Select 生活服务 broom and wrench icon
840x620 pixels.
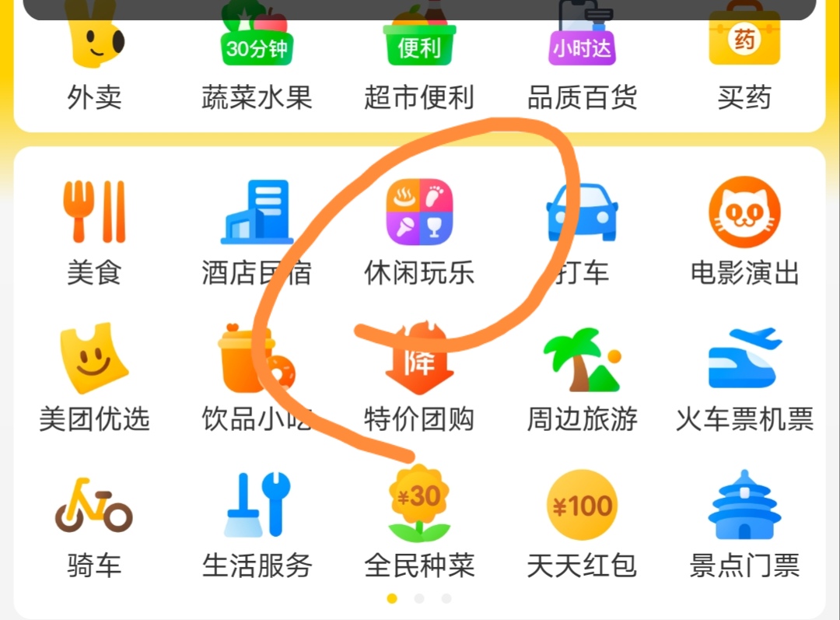(257, 504)
